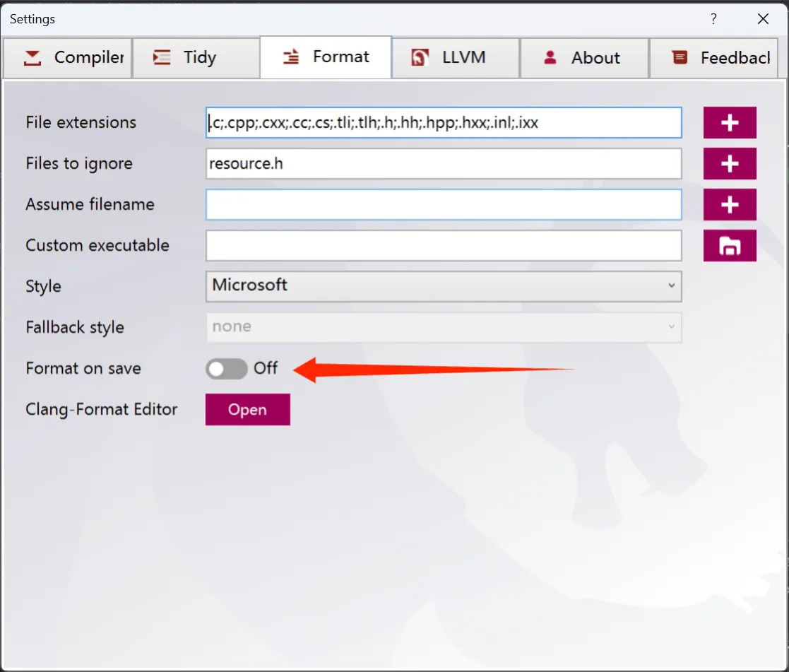Click plus button beside Files to ignore
This screenshot has width=789, height=672.
pyautogui.click(x=729, y=164)
